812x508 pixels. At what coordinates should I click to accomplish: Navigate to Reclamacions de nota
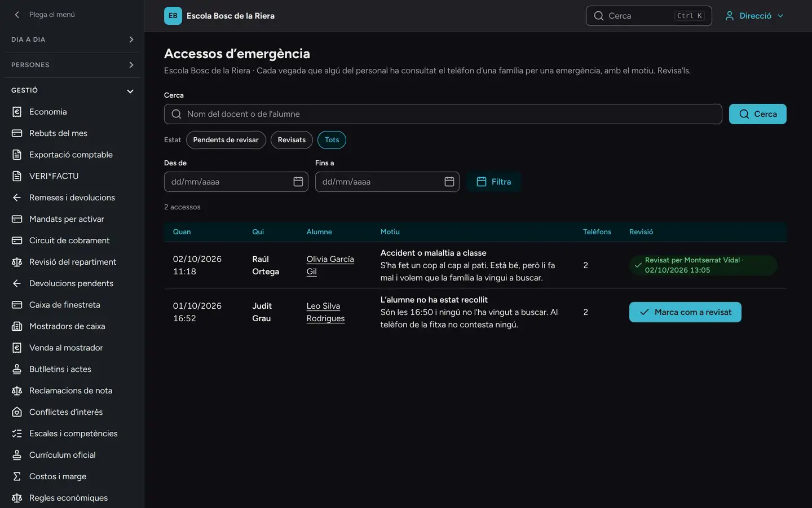click(x=72, y=391)
